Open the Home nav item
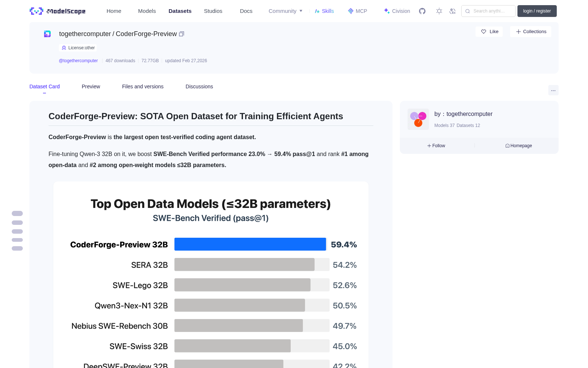This screenshot has height=368, width=588. coord(114,11)
